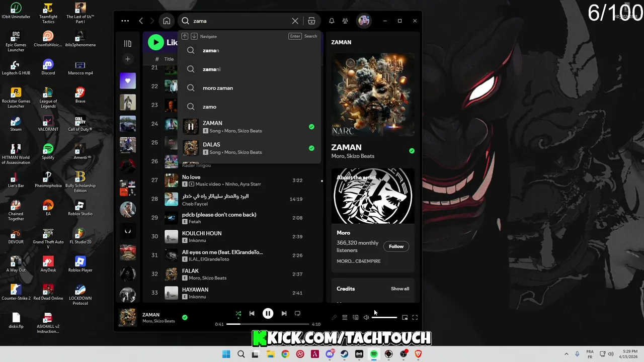Toggle saved checkmark beside ZAMAN in right panel
Viewport: 644px width, 362px height.
click(x=412, y=151)
